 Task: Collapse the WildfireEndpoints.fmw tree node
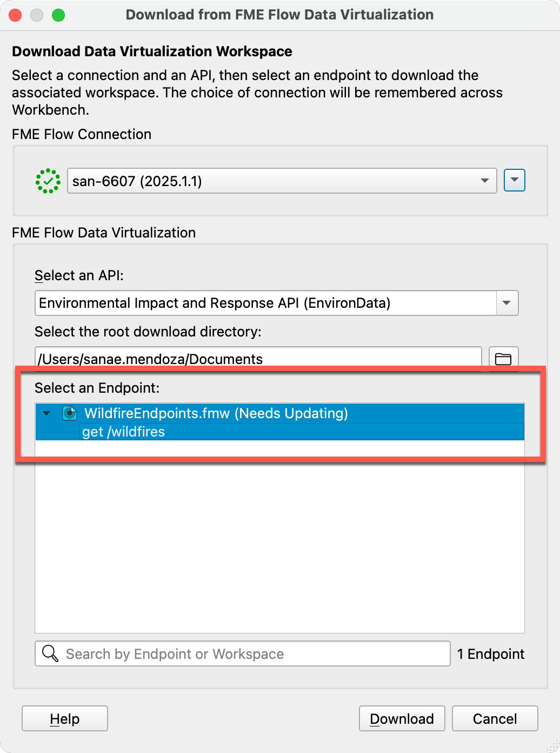[x=46, y=413]
